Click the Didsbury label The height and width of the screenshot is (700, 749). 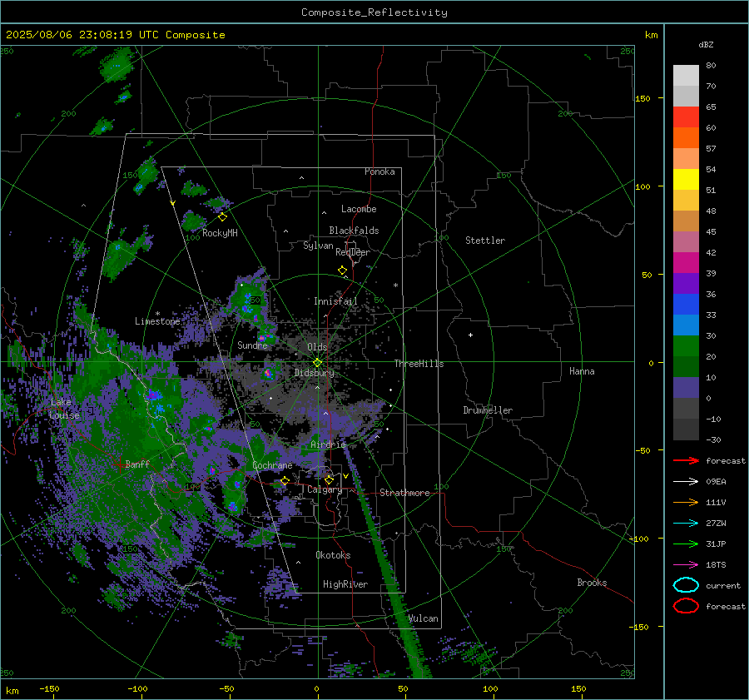[314, 373]
